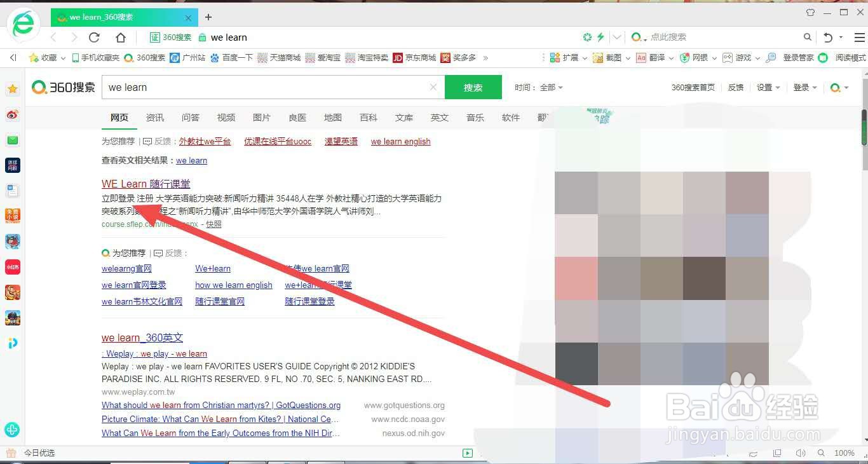Viewport: 868px width, 464px height.
Task: Open the mail icon in the sidebar
Action: pos(13,140)
